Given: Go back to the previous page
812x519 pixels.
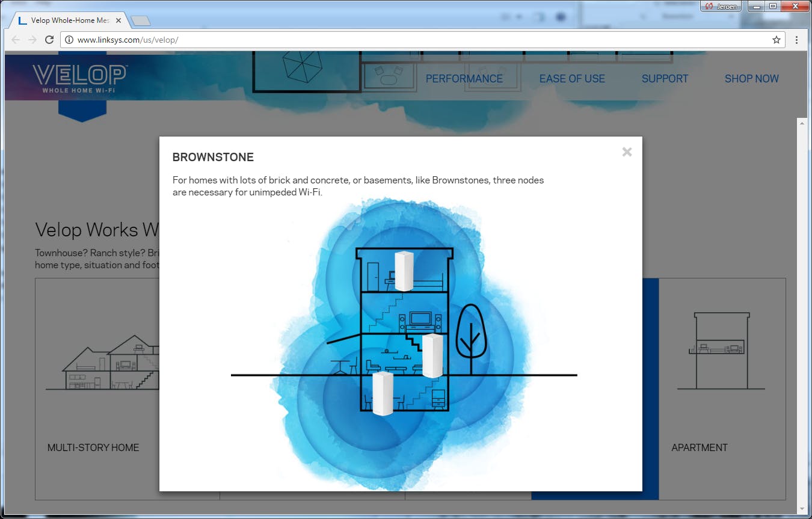Looking at the screenshot, I should click(x=16, y=40).
